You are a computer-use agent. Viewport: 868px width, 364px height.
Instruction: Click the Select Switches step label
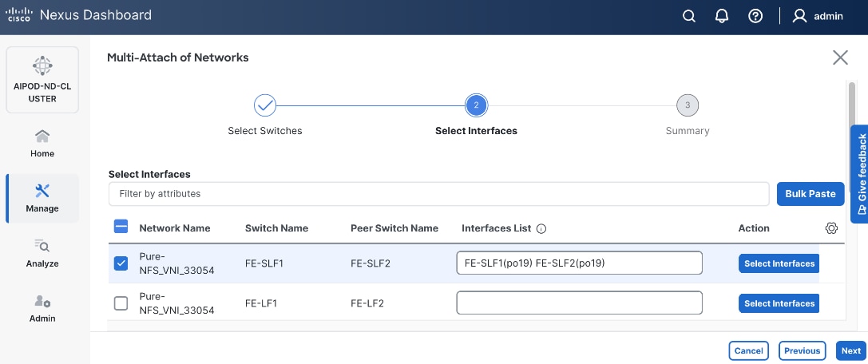[x=264, y=131]
